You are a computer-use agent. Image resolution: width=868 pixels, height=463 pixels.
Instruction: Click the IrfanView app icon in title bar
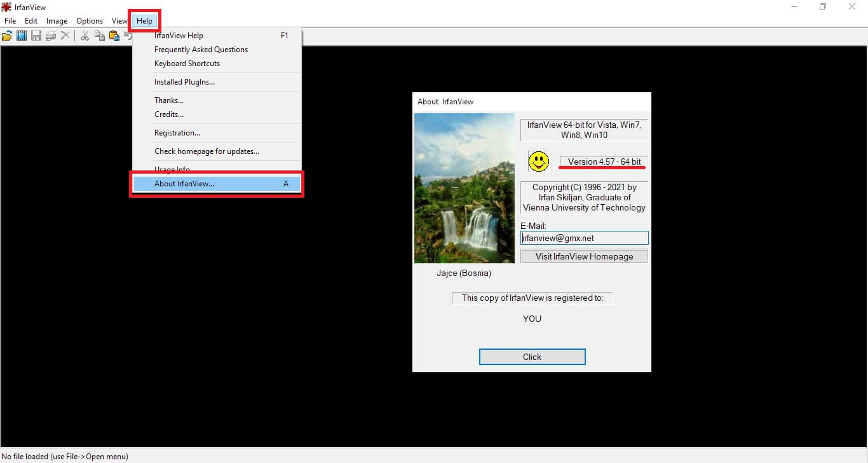(7, 7)
